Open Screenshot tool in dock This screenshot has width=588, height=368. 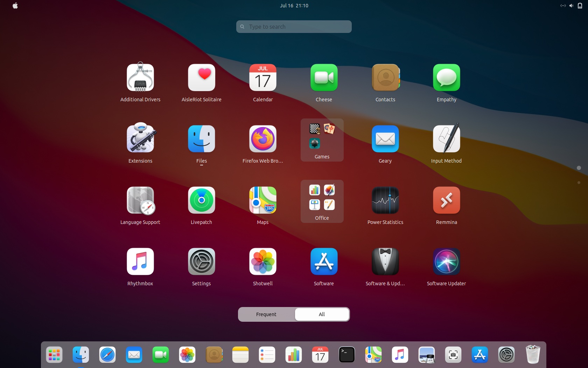(x=453, y=355)
